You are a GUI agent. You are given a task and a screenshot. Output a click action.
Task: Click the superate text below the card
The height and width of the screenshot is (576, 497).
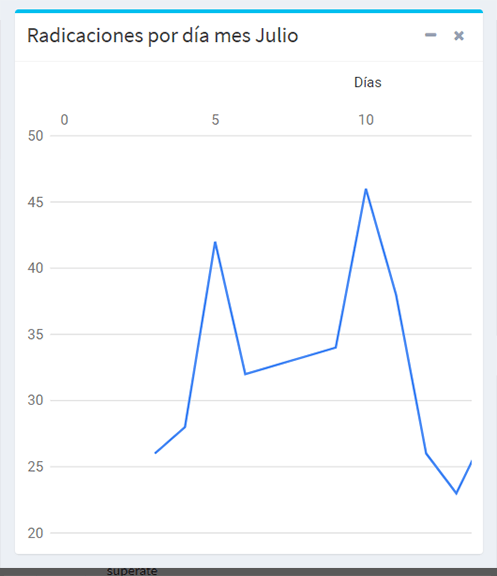pos(132,571)
